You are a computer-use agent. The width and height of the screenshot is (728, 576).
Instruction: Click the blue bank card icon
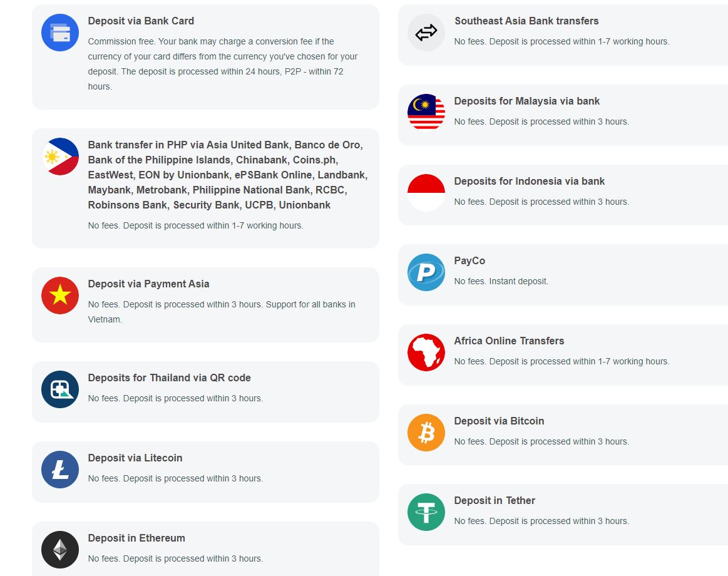tap(60, 33)
